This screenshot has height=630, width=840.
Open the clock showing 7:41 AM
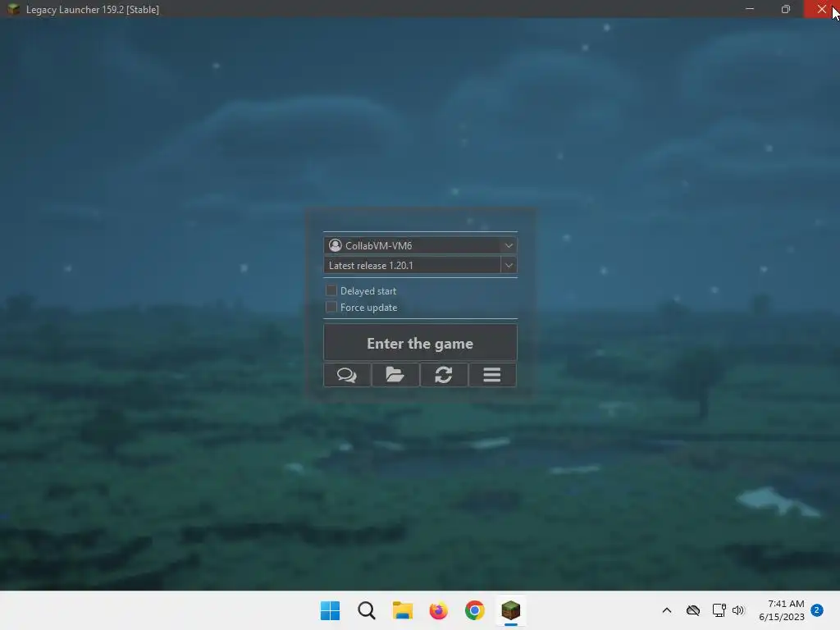tap(782, 610)
